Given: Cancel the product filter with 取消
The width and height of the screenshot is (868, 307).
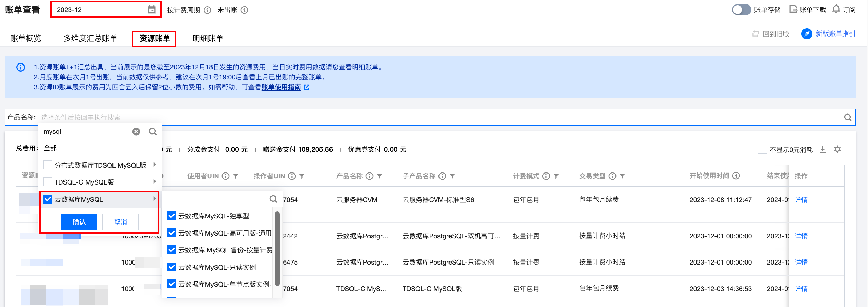Looking at the screenshot, I should pyautogui.click(x=121, y=222).
